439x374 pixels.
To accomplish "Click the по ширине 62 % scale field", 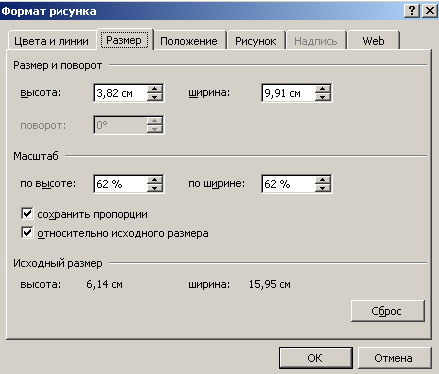I will [289, 184].
